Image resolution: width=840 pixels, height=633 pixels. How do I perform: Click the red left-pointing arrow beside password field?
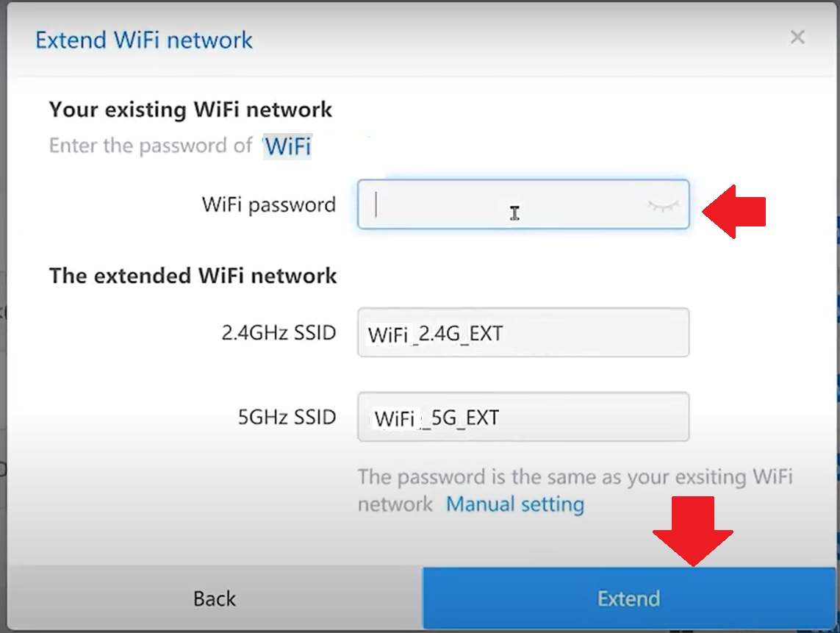[733, 212]
